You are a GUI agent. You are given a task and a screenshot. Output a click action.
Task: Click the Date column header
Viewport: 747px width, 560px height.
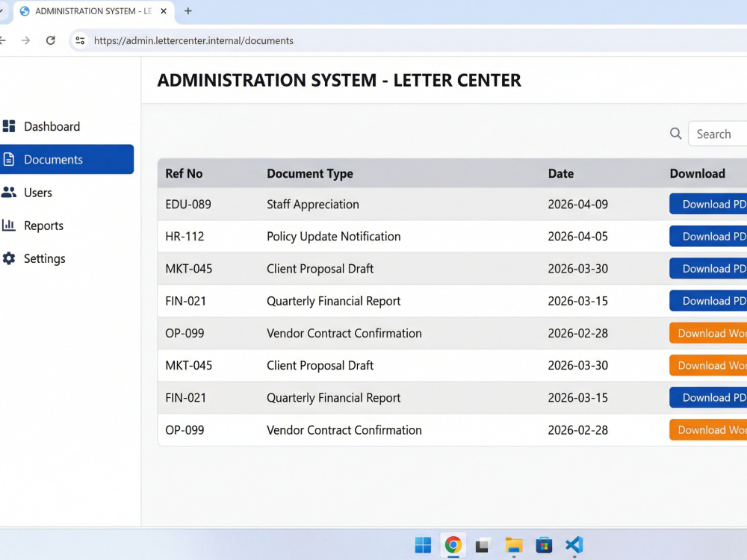click(561, 173)
